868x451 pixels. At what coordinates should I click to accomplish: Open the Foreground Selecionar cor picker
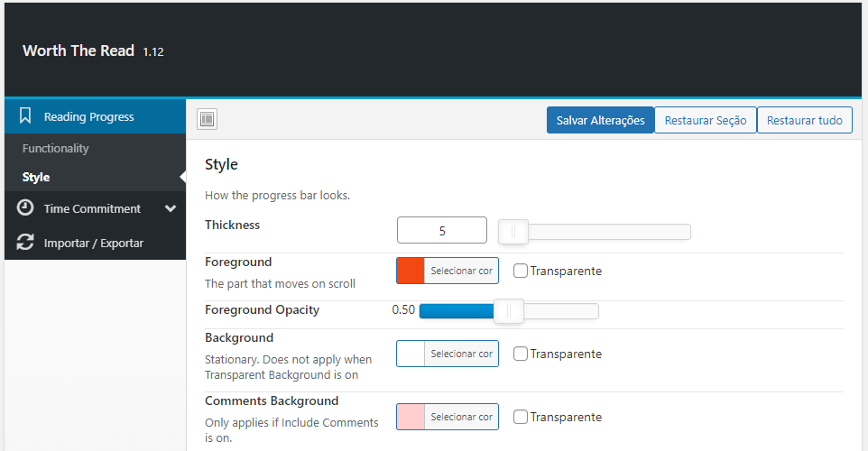point(461,271)
